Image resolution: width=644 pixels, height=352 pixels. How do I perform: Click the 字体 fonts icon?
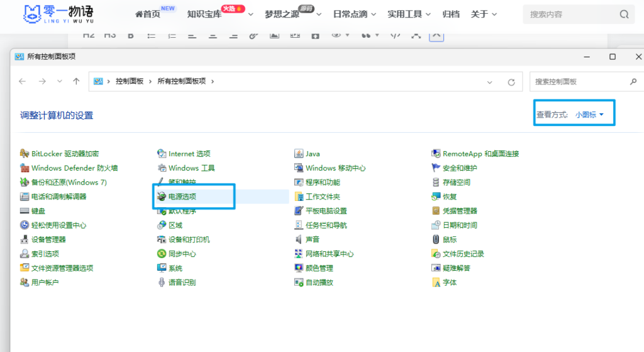click(x=436, y=283)
